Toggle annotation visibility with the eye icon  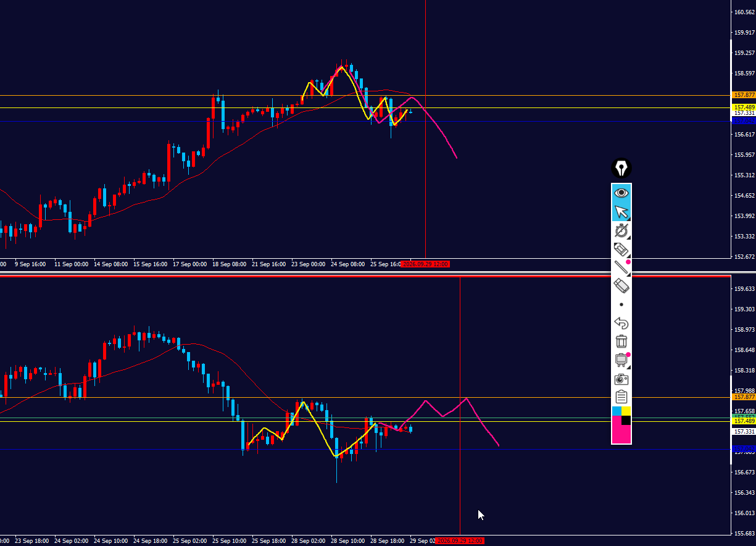(621, 193)
